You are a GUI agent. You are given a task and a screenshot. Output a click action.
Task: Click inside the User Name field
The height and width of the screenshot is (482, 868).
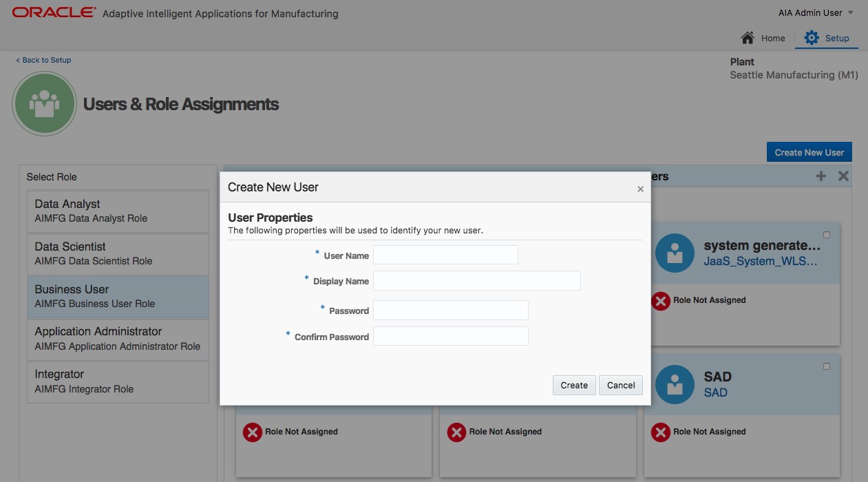(445, 254)
